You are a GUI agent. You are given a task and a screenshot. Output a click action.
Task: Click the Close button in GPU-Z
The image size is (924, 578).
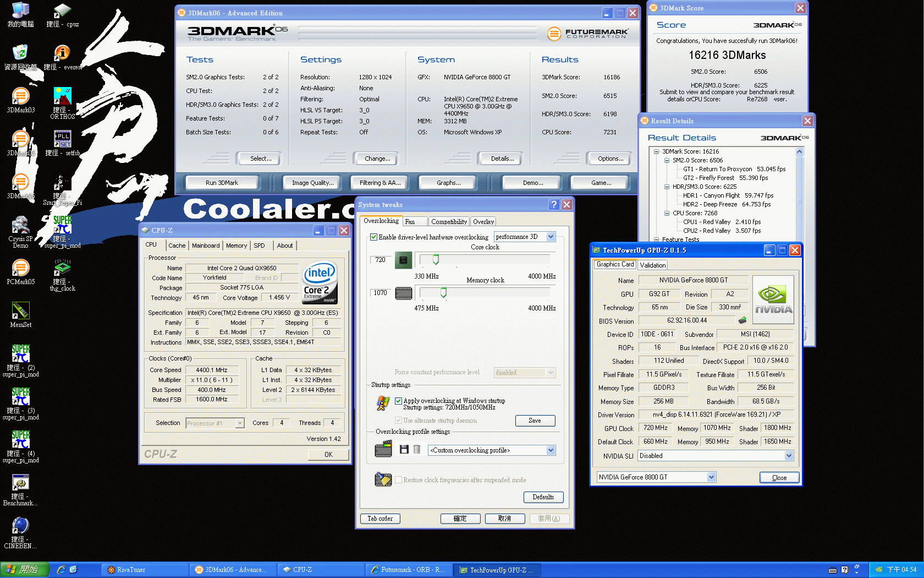pyautogui.click(x=779, y=477)
